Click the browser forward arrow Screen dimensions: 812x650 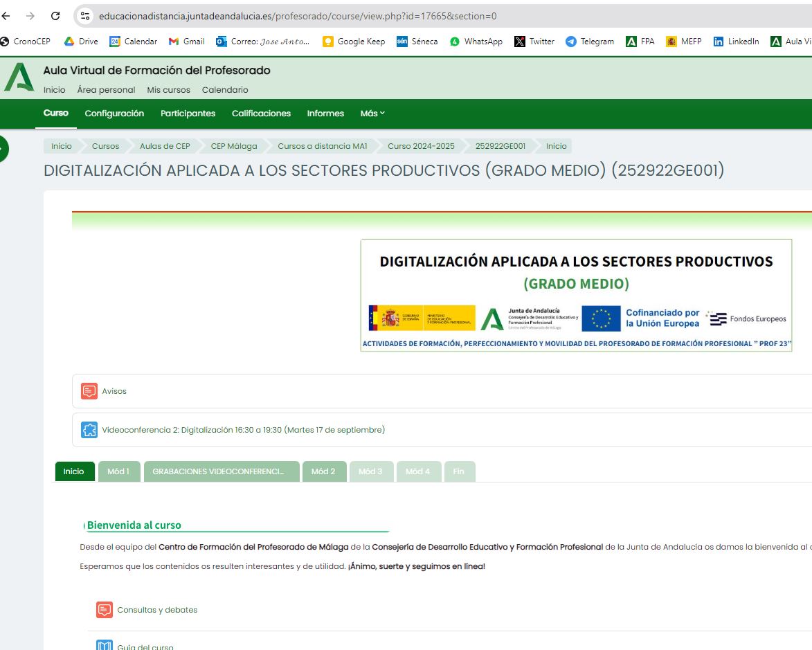coord(30,16)
